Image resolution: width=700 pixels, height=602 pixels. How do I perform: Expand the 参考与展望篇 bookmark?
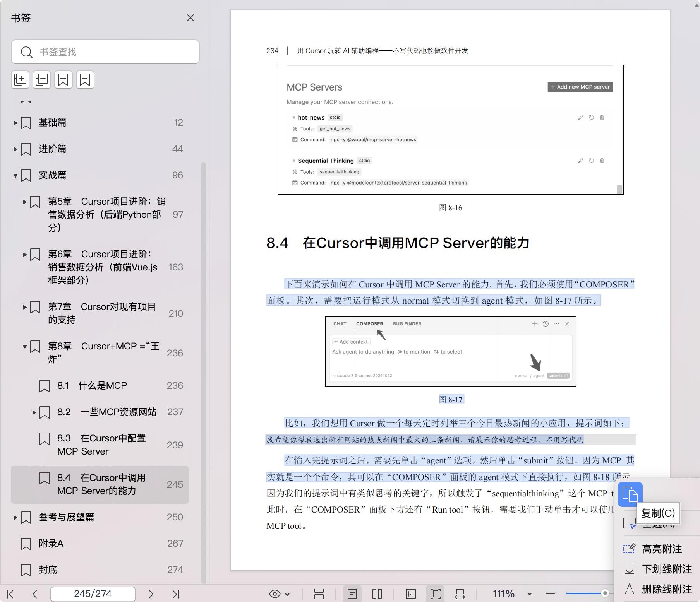pos(15,518)
